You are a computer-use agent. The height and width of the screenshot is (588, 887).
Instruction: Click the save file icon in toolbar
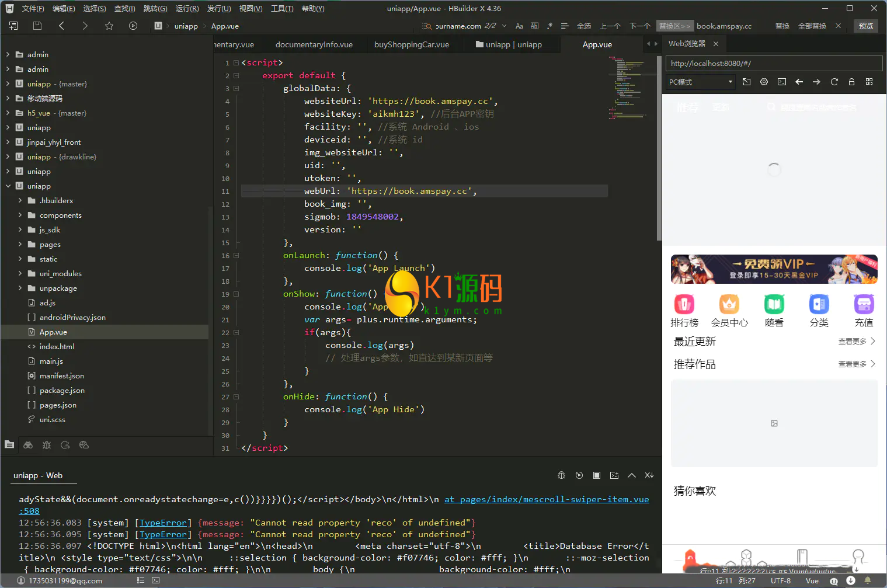tap(37, 26)
